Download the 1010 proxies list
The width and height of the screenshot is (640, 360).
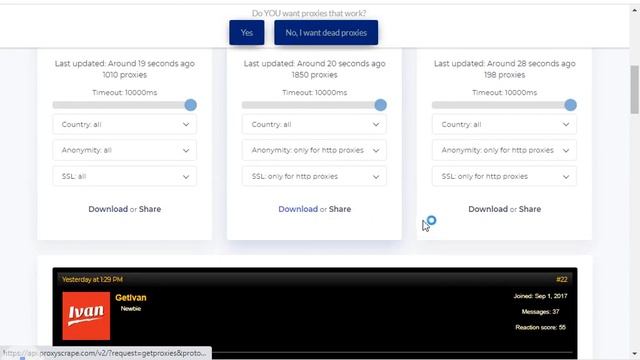click(108, 209)
